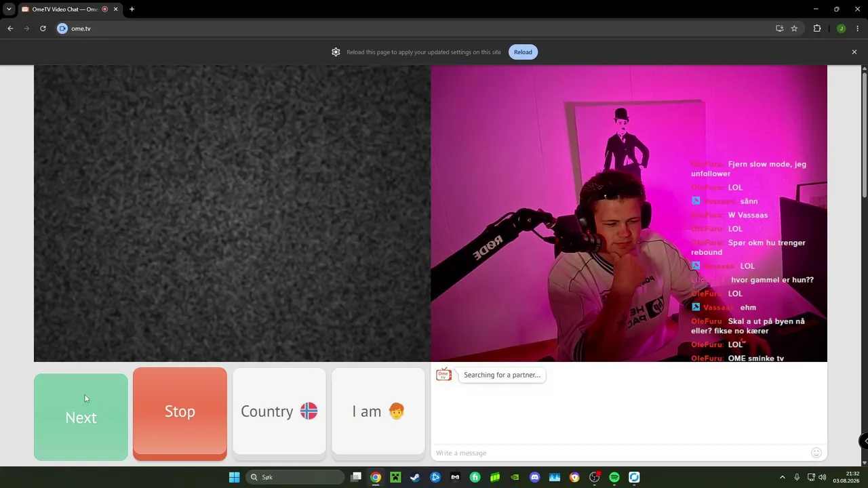Open Fiverr app from the taskbar
The width and height of the screenshot is (868, 488).
pos(475,477)
